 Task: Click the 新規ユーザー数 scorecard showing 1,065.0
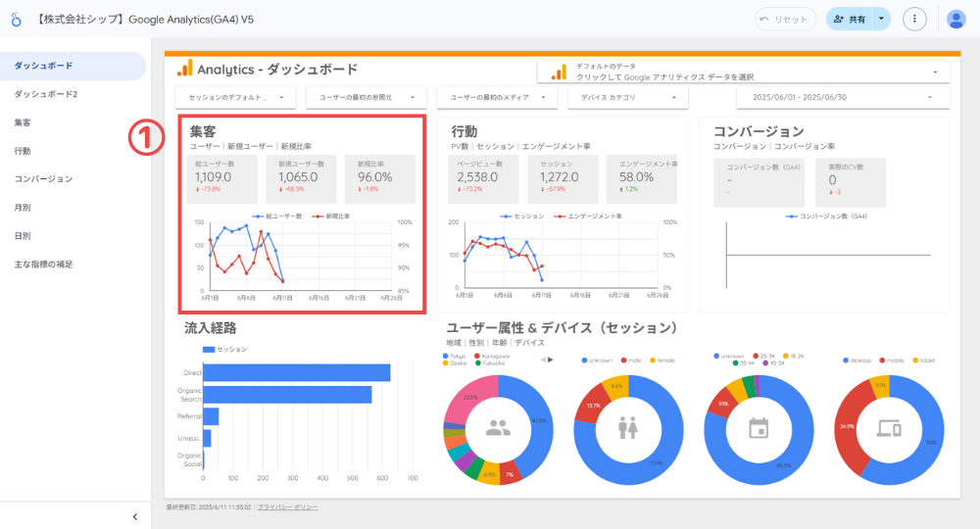(x=301, y=178)
